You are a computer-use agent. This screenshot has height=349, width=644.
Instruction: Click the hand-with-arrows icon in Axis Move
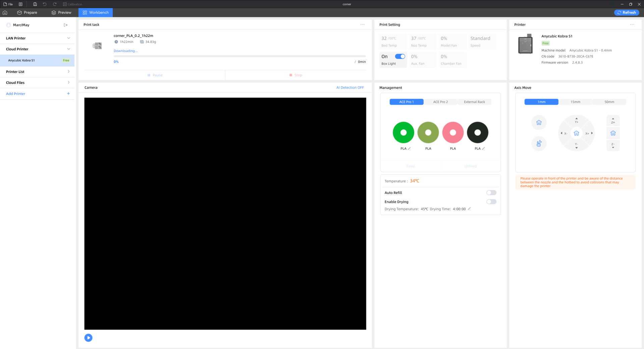click(x=539, y=144)
